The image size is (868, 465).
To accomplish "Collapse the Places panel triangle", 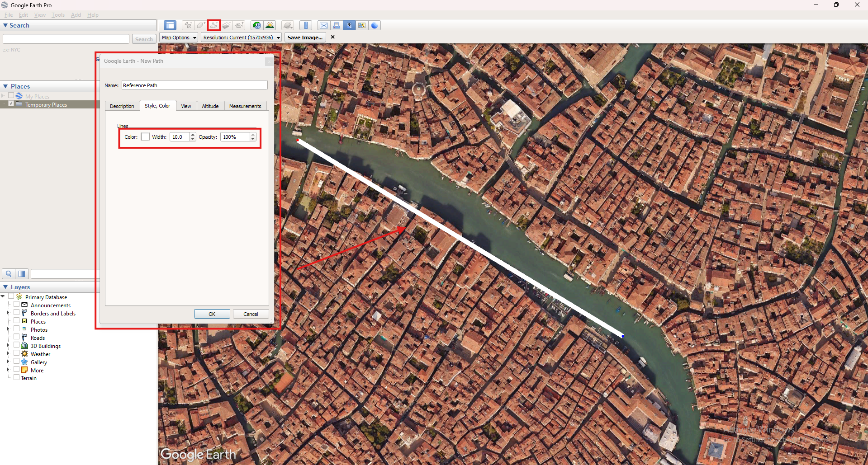I will (5, 86).
